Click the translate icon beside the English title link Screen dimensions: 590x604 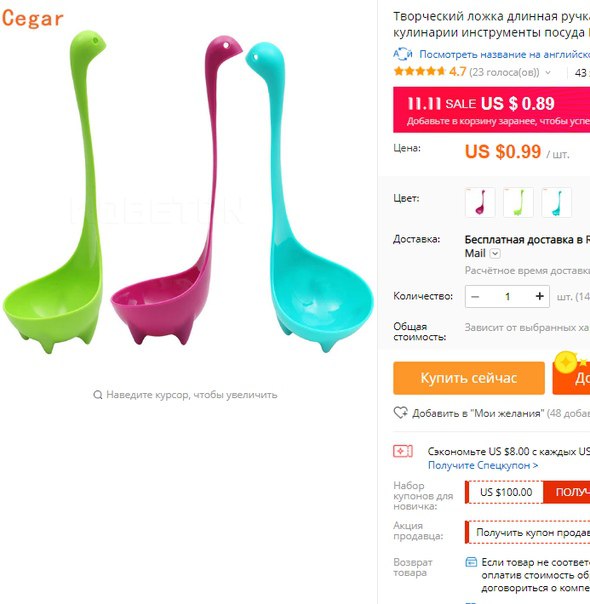pyautogui.click(x=403, y=54)
